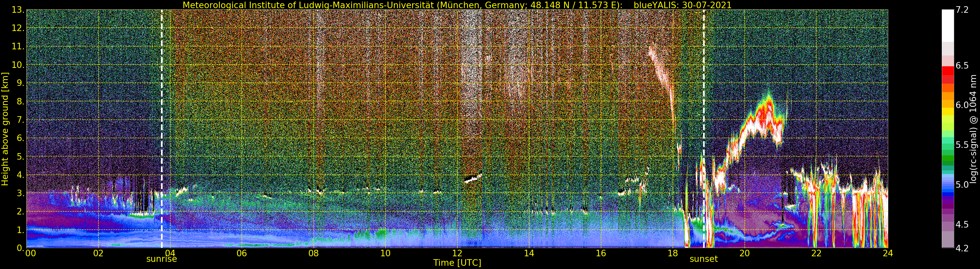Click the '8.' height axis tick label
Viewport: 980px width, 269px height.
coord(20,102)
